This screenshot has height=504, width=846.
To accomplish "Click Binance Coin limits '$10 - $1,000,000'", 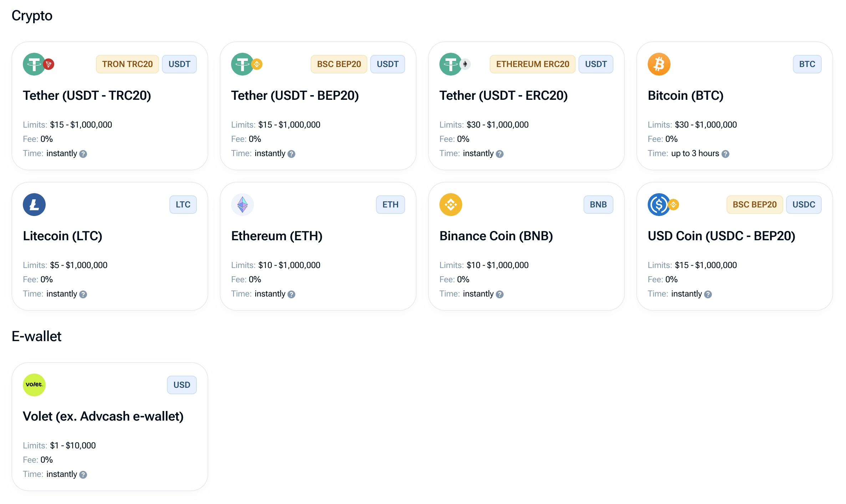I will point(498,265).
